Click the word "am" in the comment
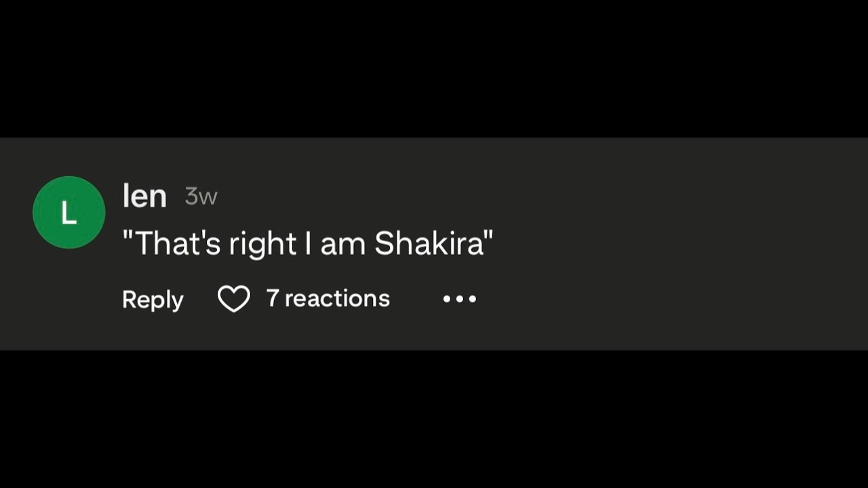 [x=343, y=245]
